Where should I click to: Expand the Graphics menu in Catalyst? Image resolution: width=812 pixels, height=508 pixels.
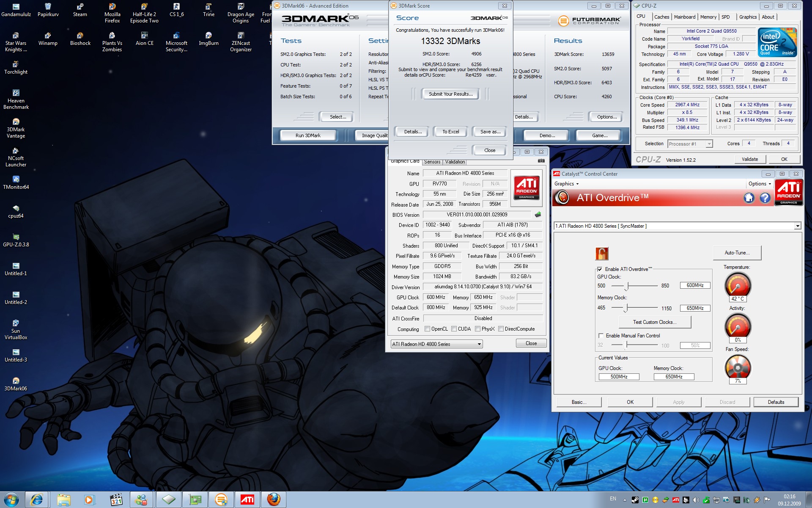(566, 184)
